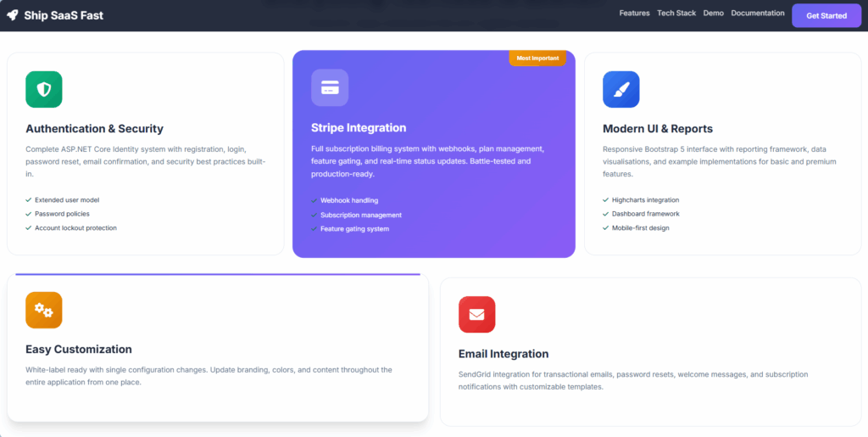Click the Easy Customization card title
Screen dimensions: 868x437
tap(79, 350)
